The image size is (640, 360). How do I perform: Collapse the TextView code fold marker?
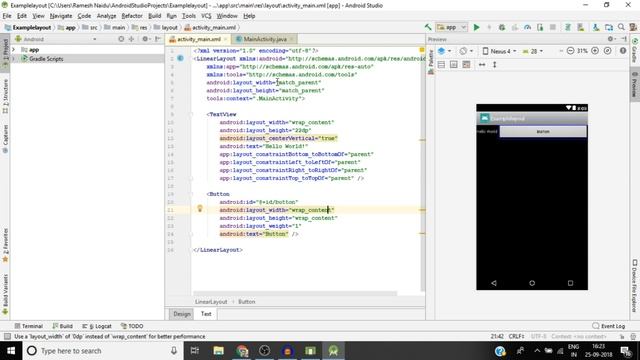(x=191, y=114)
